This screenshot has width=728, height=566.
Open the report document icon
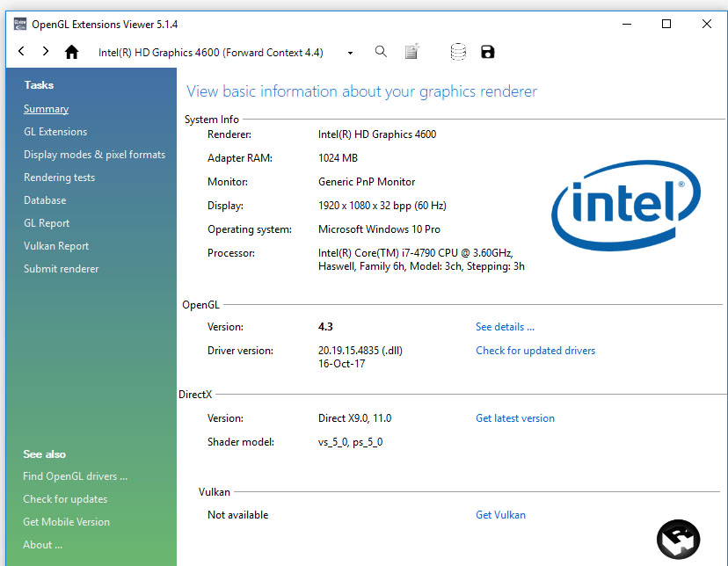point(411,52)
